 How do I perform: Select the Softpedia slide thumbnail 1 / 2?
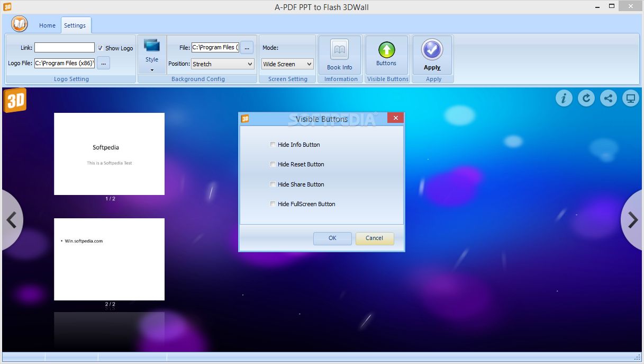click(109, 154)
